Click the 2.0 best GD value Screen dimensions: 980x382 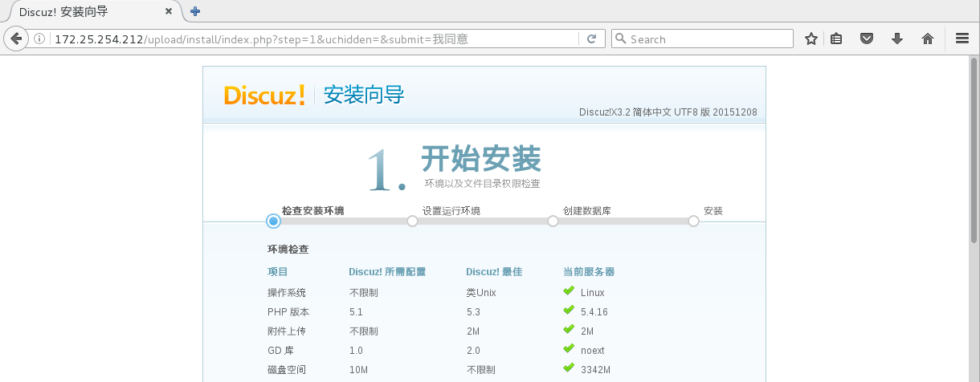(473, 351)
